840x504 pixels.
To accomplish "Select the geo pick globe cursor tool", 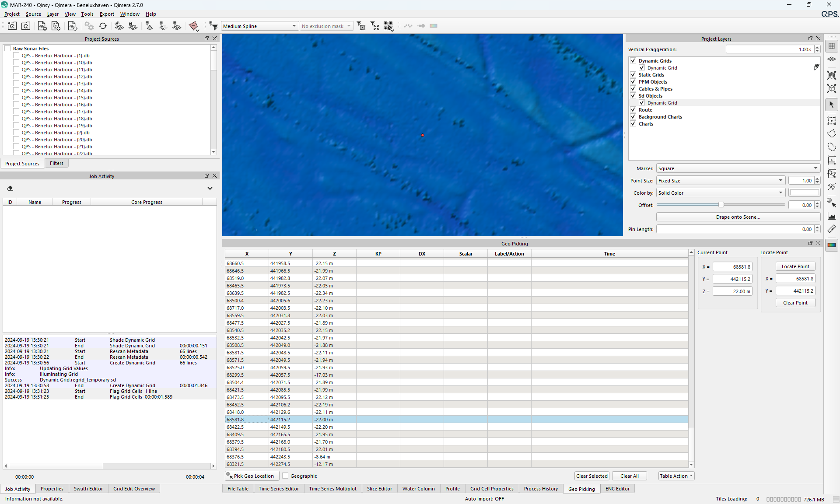I will [832, 202].
